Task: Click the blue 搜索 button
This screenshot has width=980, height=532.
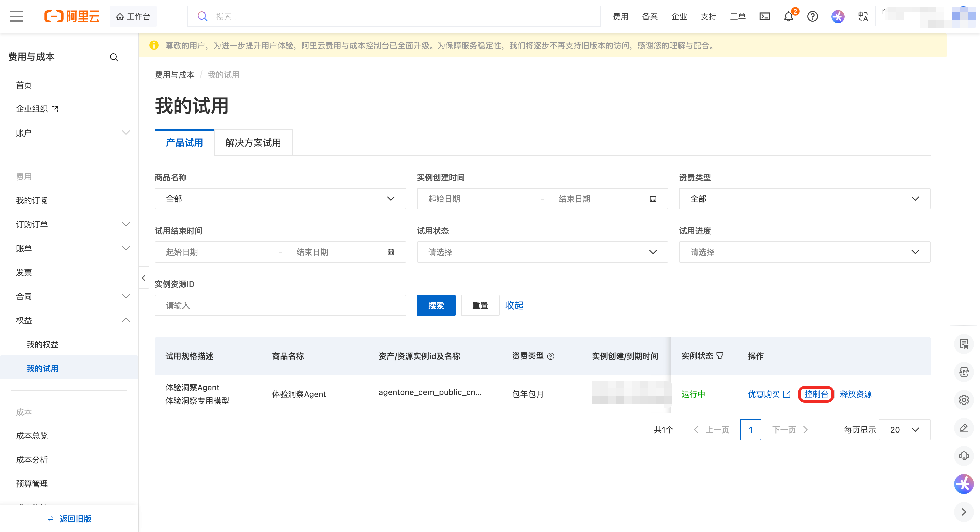Action: (x=436, y=305)
